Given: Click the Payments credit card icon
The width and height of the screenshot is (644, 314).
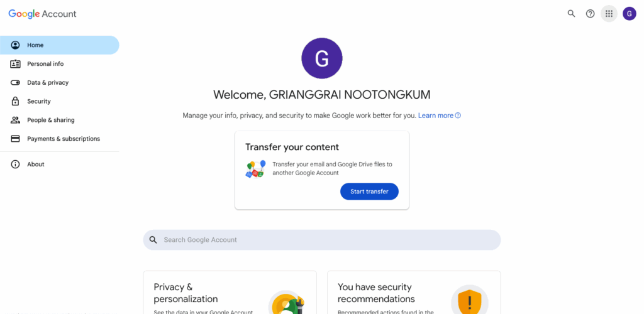Looking at the screenshot, I should click(x=15, y=139).
